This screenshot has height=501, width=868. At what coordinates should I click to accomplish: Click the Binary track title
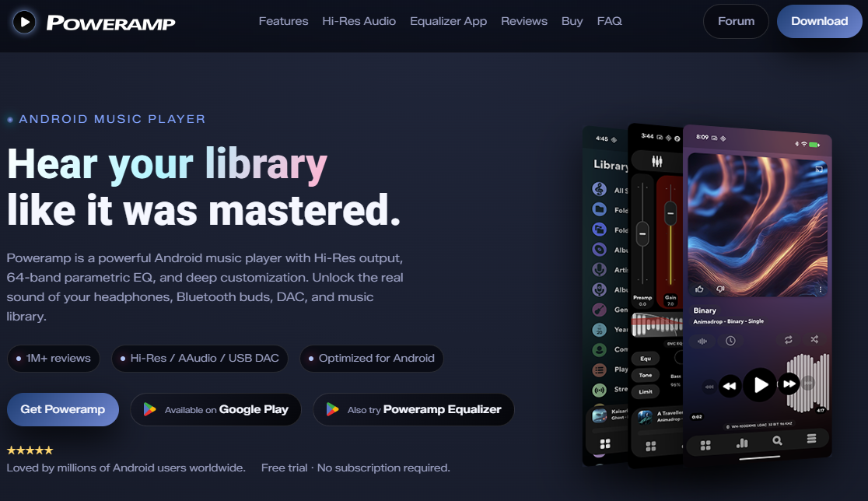pos(705,310)
